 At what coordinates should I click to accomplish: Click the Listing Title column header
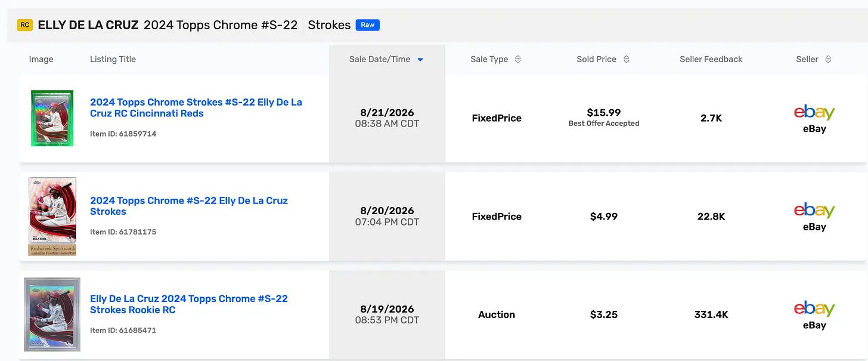click(113, 59)
